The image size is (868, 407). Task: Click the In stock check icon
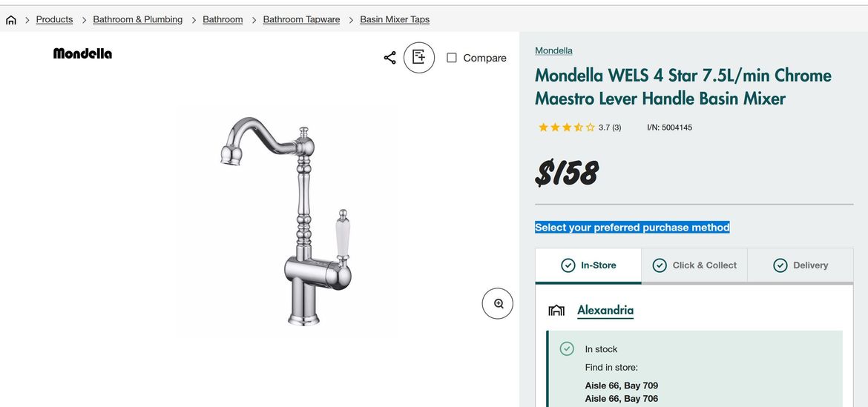pyautogui.click(x=567, y=348)
